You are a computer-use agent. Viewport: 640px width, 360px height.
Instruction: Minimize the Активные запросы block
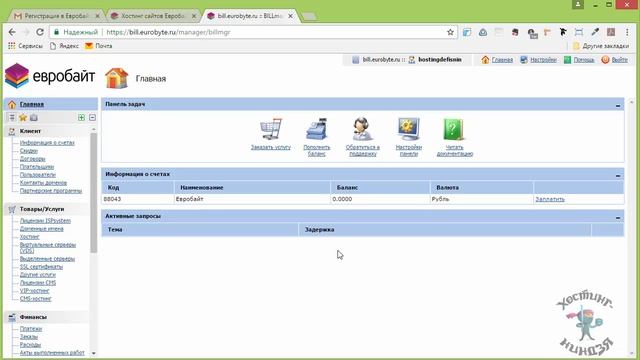[618, 217]
